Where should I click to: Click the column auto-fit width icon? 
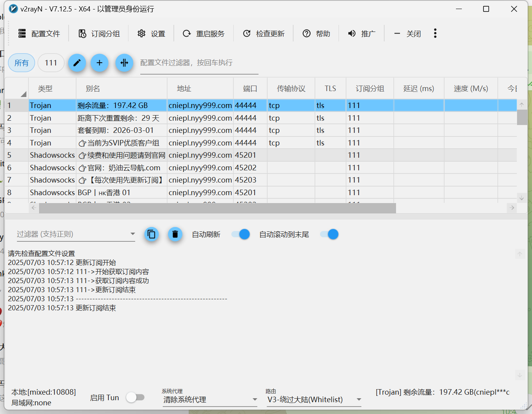point(124,63)
